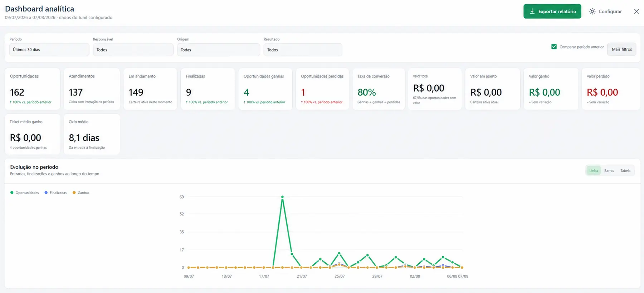
Task: Select the Taxa de conversão 80% card
Action: point(379,89)
